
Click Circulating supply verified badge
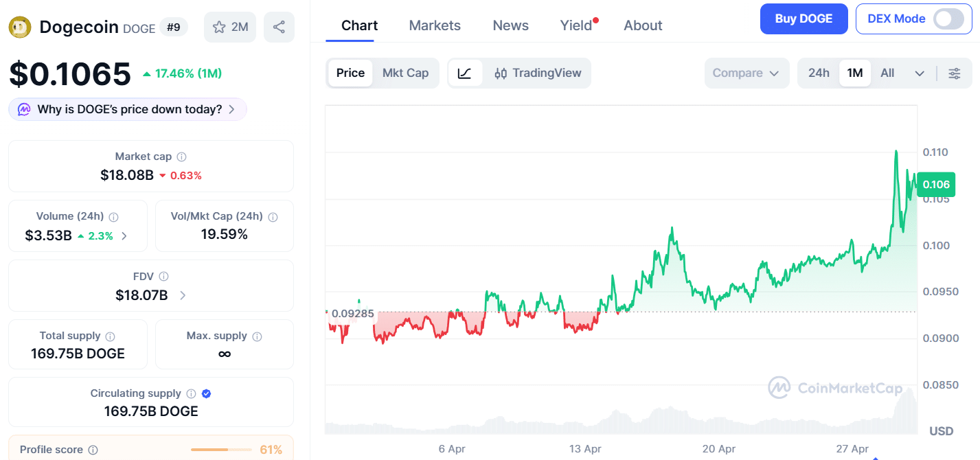(207, 394)
